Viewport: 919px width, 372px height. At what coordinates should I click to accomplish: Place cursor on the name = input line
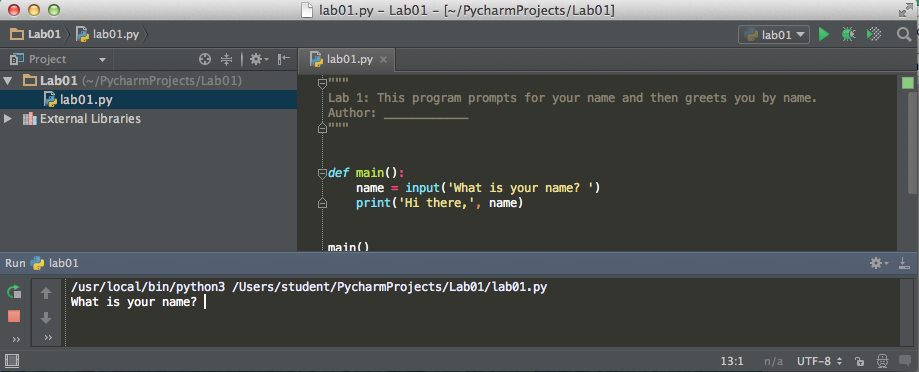[x=478, y=188]
